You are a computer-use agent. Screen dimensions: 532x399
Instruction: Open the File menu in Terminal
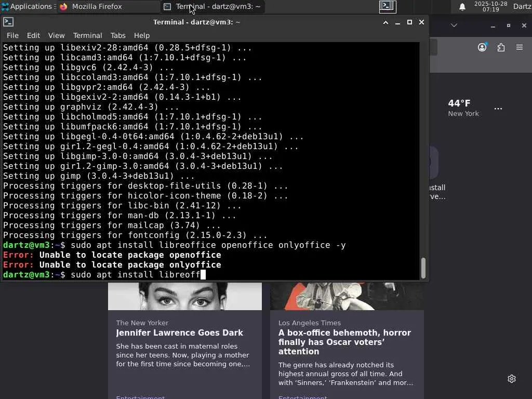coord(12,35)
